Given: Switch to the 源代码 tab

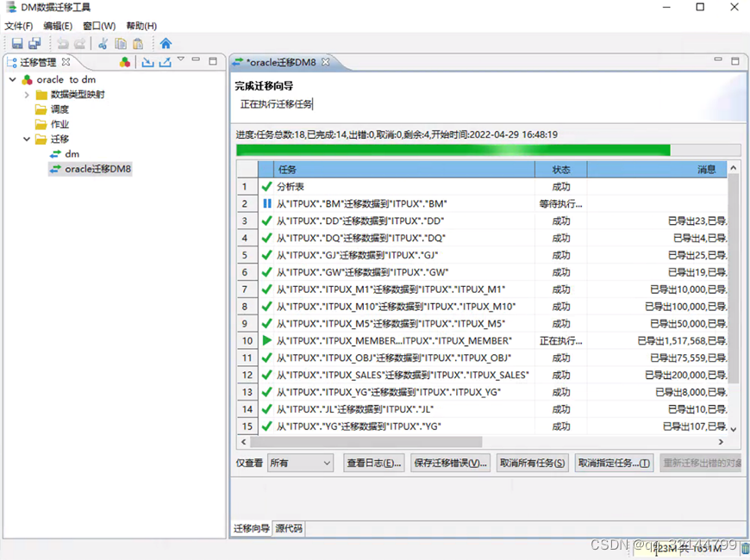Looking at the screenshot, I should [289, 528].
